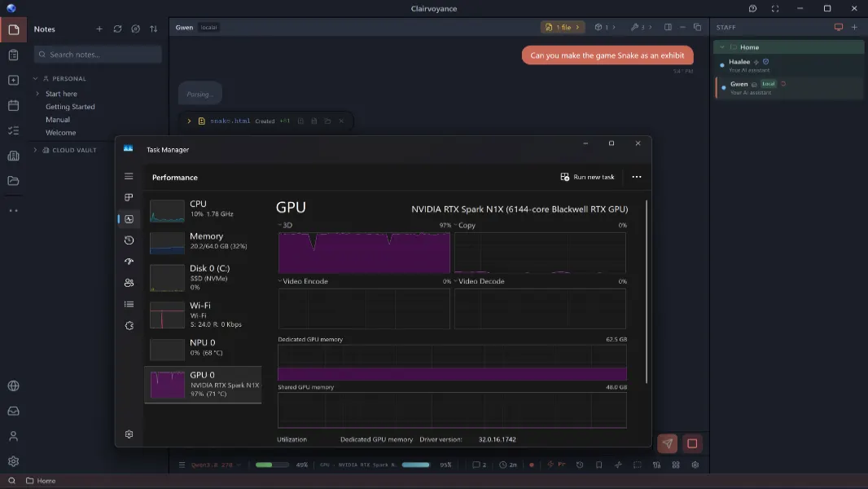The width and height of the screenshot is (868, 489).
Task: Open Task Manager App history icon
Action: point(129,240)
